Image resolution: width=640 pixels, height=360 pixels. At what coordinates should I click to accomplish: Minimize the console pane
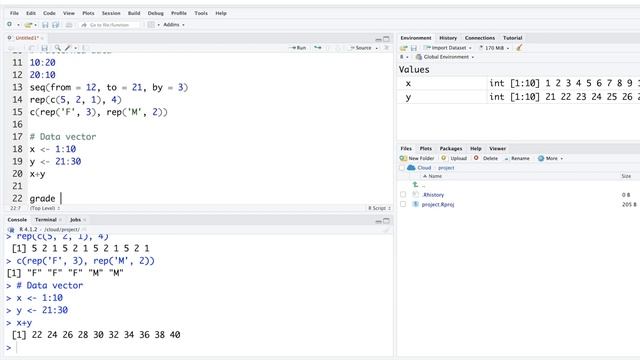[378, 221]
